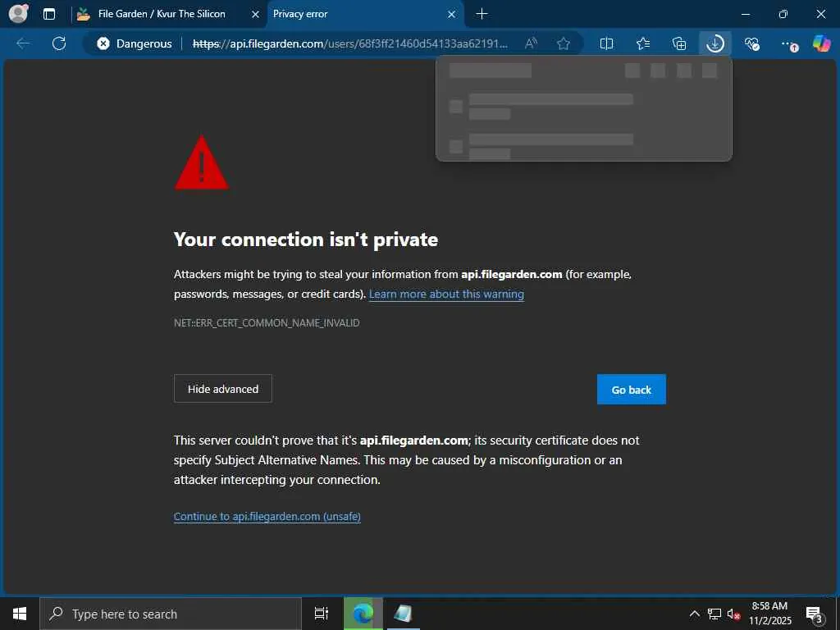Click the Dangerous site security indicator
This screenshot has width=840, height=630.
tap(135, 43)
